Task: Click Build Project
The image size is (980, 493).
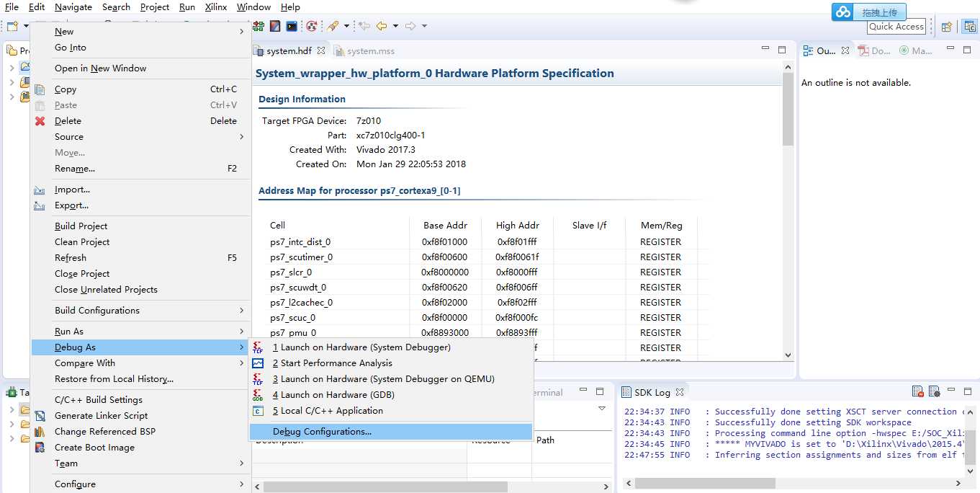Action: [x=140, y=226]
